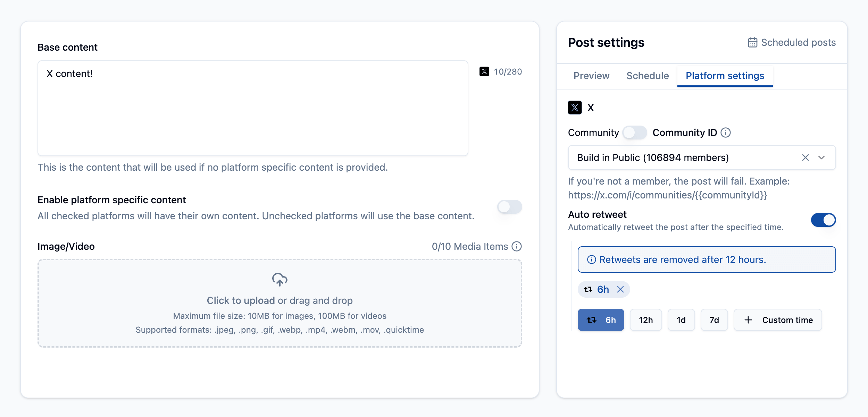Click the cloud upload icon

(280, 280)
